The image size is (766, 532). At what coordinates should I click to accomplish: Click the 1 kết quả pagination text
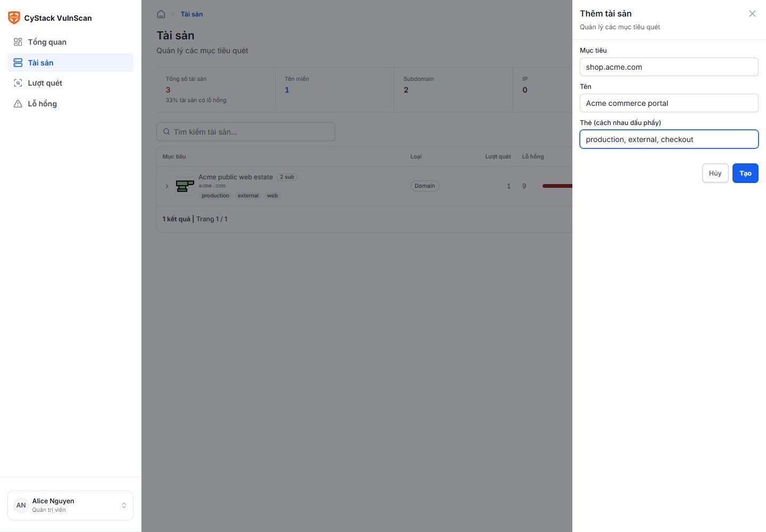coord(176,219)
